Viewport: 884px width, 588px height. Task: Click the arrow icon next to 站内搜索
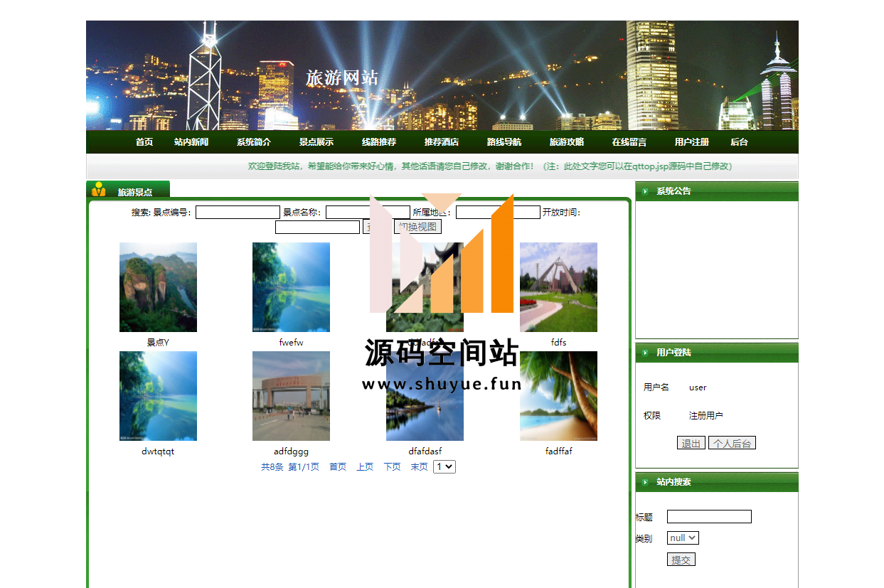[x=645, y=482]
